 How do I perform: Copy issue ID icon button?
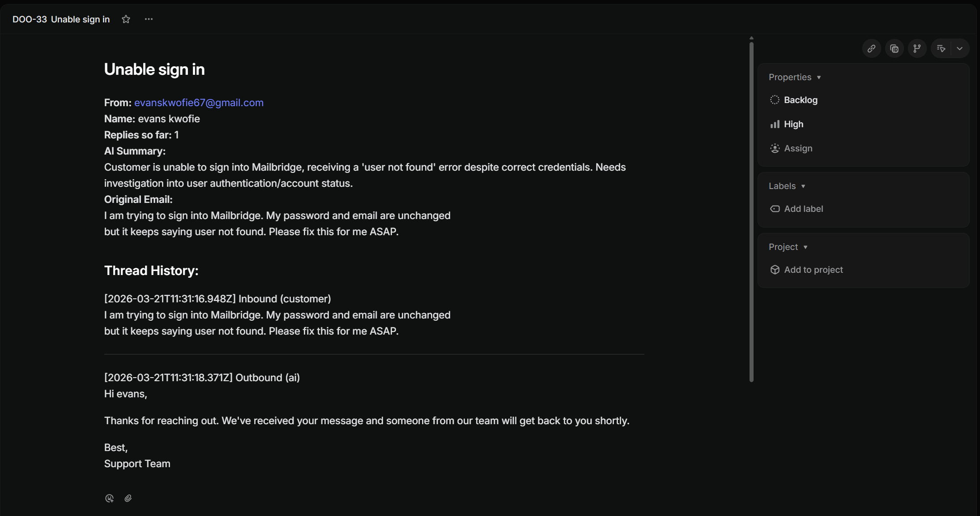point(894,48)
